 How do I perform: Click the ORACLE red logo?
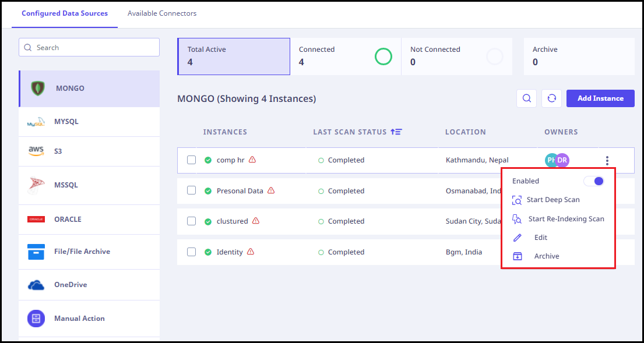pyautogui.click(x=36, y=220)
